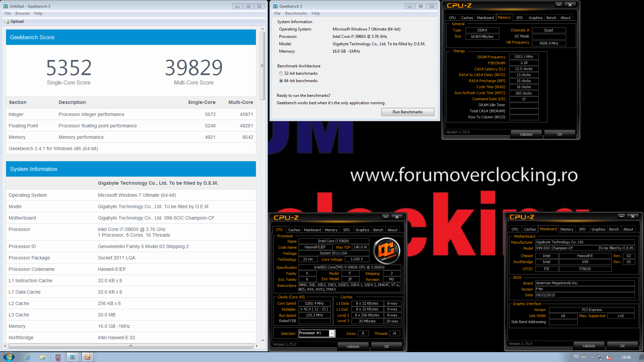Image resolution: width=644 pixels, height=362 pixels.
Task: Click the multi-core score 39829
Action: [194, 67]
